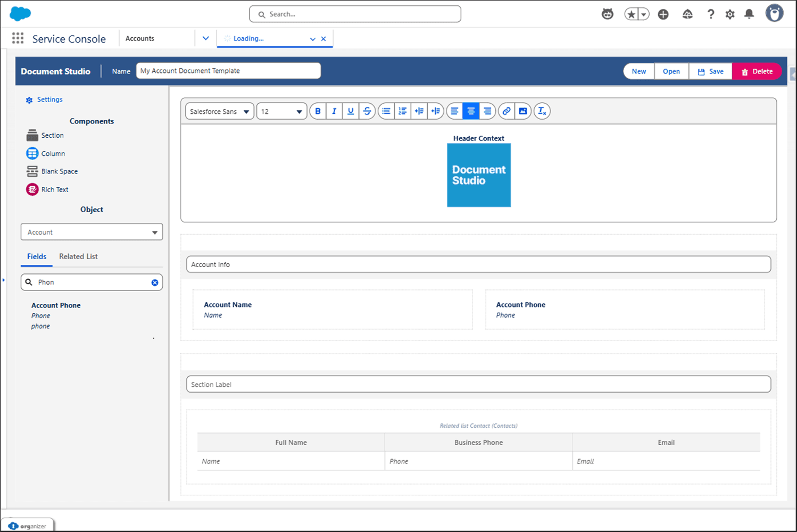Toggle underline formatting
The width and height of the screenshot is (797, 532).
click(x=351, y=111)
